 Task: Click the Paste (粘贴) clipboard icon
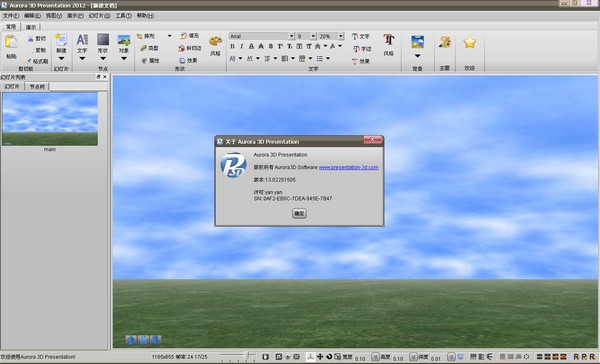(x=11, y=42)
